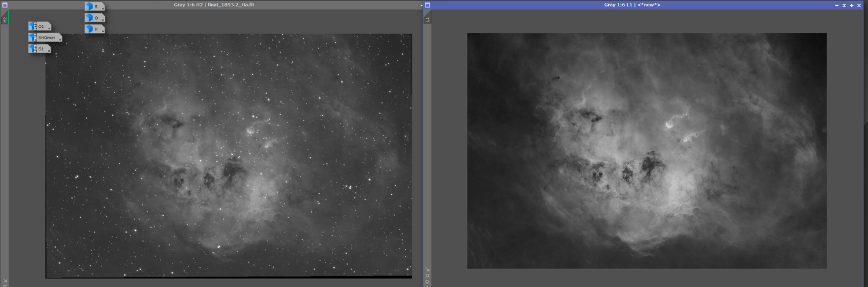Maximize the L1 image window
868x287 pixels.
click(x=852, y=5)
